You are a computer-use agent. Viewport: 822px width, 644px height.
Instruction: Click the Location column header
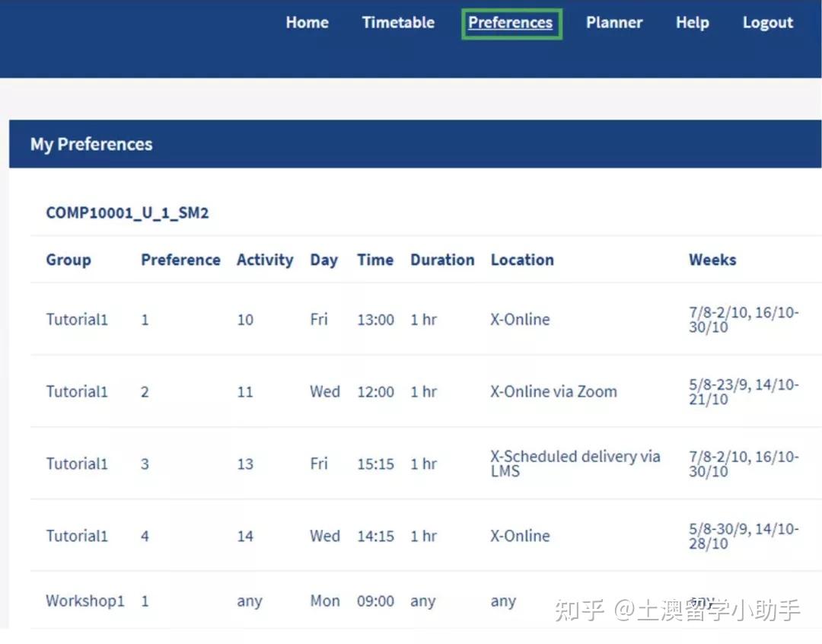click(522, 260)
